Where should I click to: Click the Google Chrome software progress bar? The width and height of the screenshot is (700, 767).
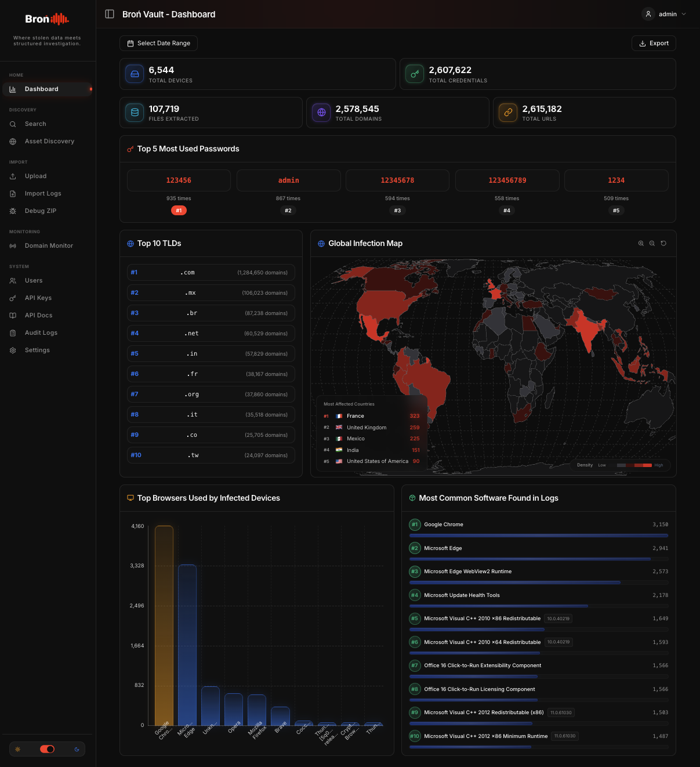point(539,536)
